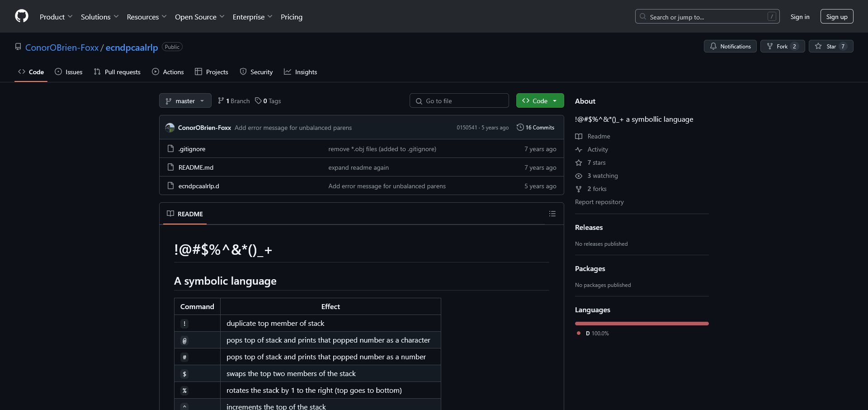Click the book icon beside README heading

pos(170,214)
